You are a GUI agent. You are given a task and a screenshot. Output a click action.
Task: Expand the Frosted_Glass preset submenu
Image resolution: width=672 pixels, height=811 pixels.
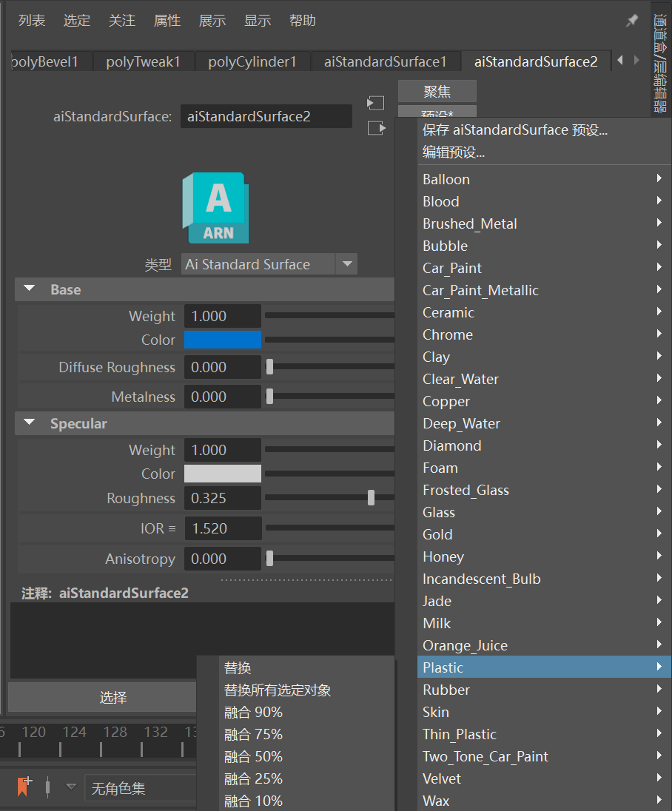pos(544,490)
